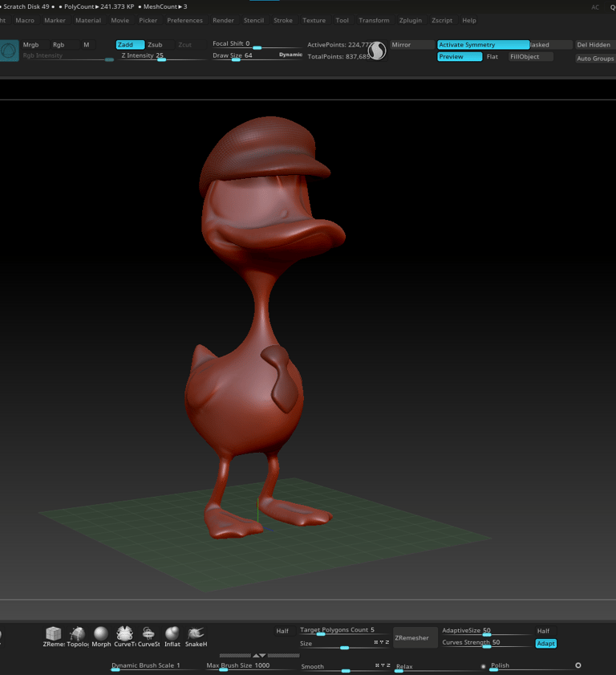Select the CurveTube brush icon

(x=125, y=636)
